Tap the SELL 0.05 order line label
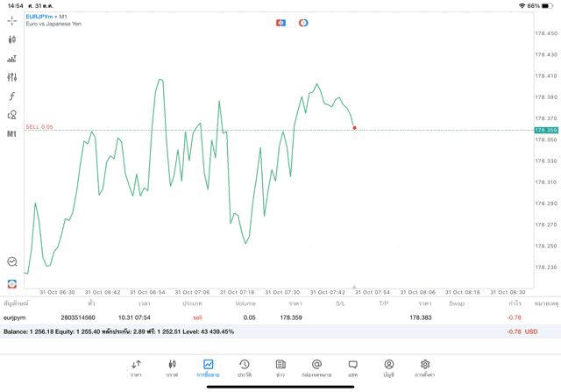 (x=39, y=127)
